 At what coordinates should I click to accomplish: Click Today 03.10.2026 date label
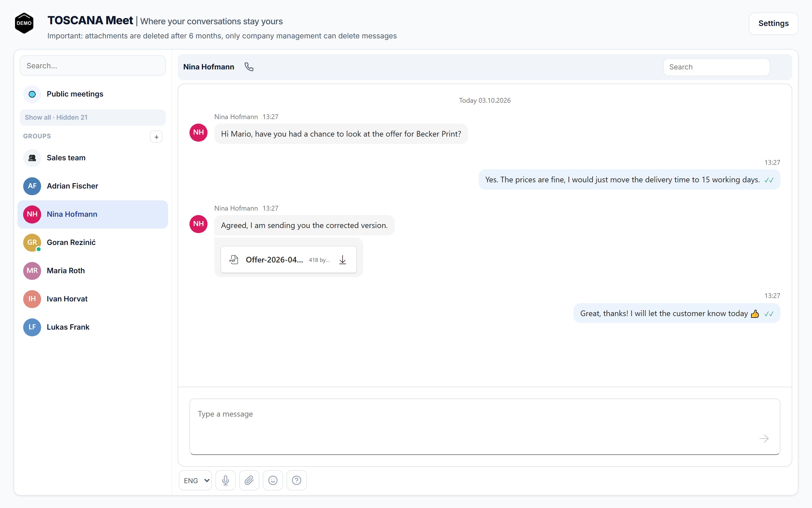(x=485, y=100)
